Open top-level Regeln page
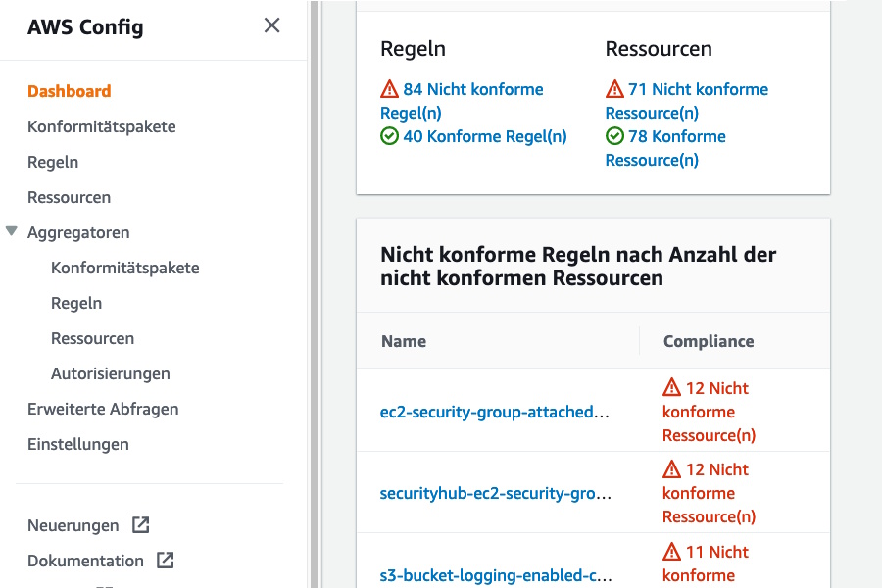This screenshot has width=882, height=588. (53, 162)
